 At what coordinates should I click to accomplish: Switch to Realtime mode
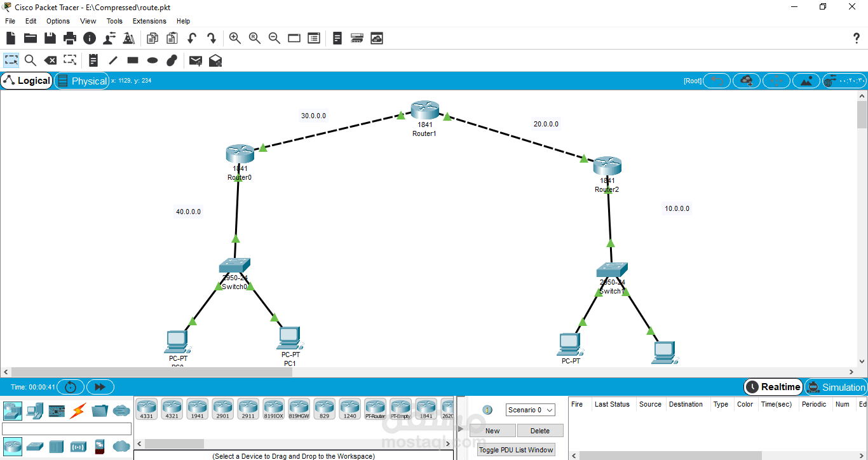point(773,387)
